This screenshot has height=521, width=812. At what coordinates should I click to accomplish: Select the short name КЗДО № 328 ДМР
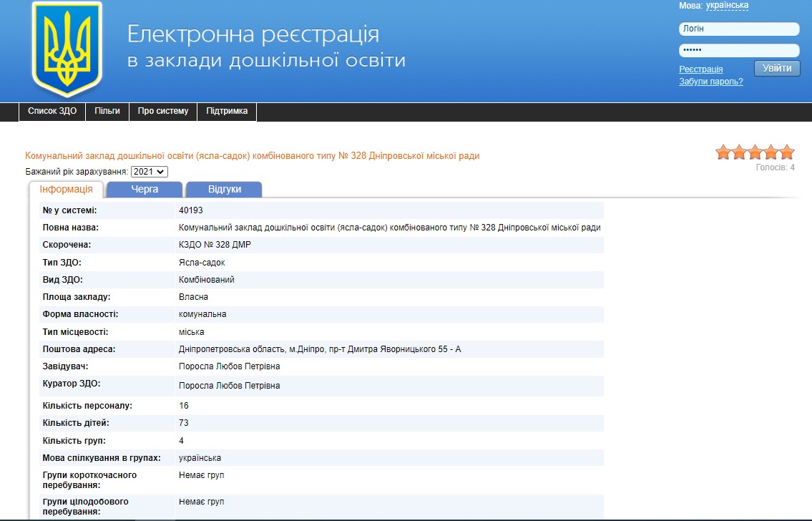coord(215,245)
